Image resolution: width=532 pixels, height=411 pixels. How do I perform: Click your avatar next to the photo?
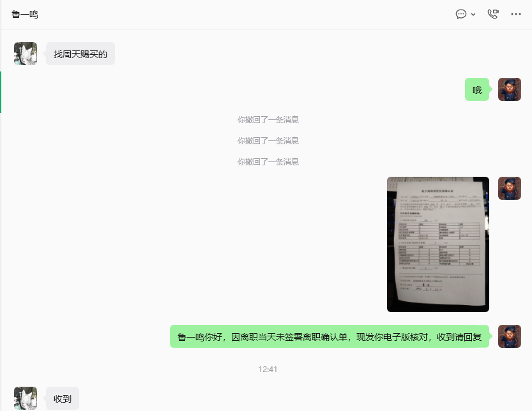(x=509, y=188)
